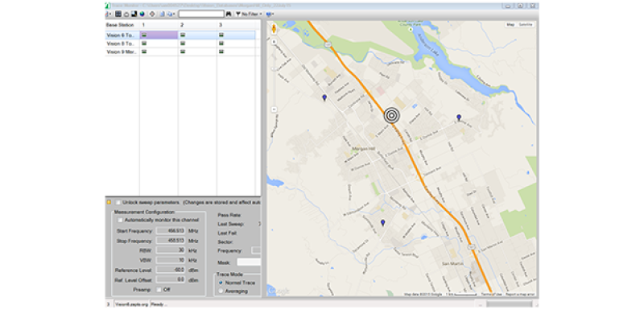Screen dimensions: 644x322
Task: Click the Vision 8 sector 2 status icon
Action: (183, 43)
